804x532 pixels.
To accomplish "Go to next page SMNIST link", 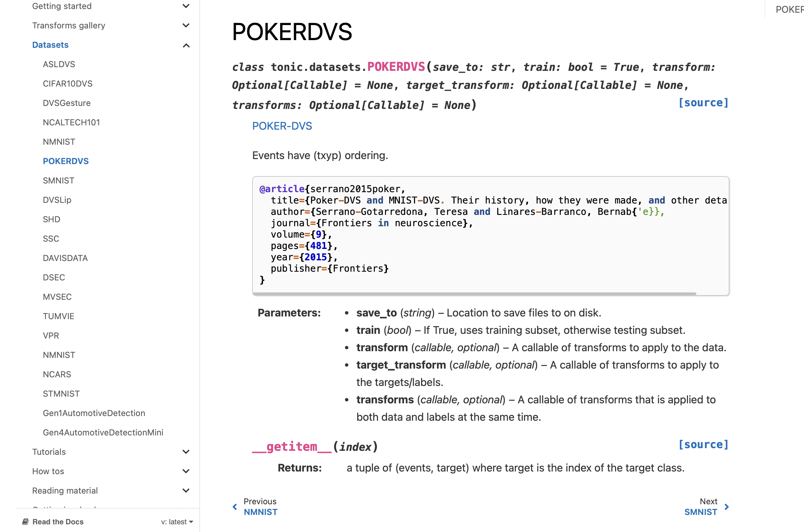I will pos(700,512).
